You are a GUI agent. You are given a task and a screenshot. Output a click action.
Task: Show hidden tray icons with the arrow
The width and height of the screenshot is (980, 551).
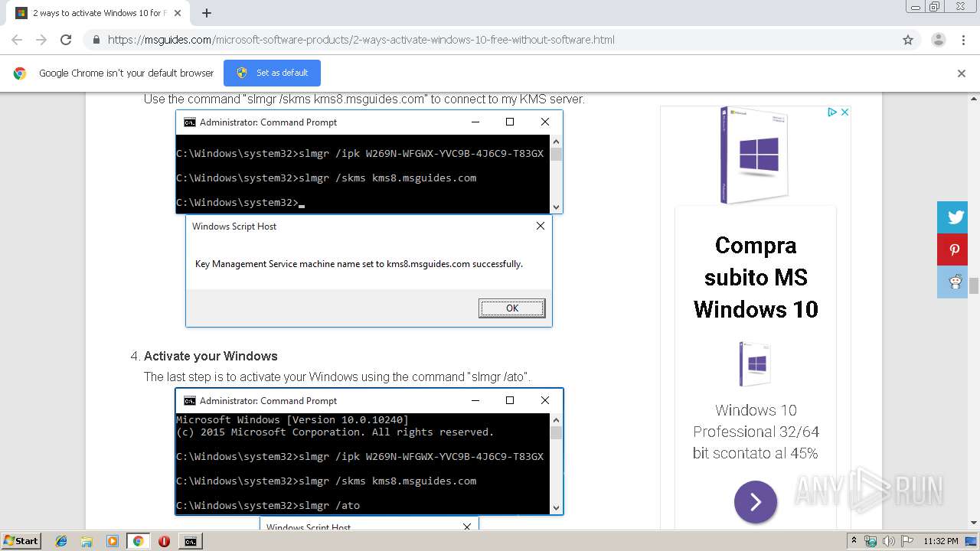(x=854, y=540)
